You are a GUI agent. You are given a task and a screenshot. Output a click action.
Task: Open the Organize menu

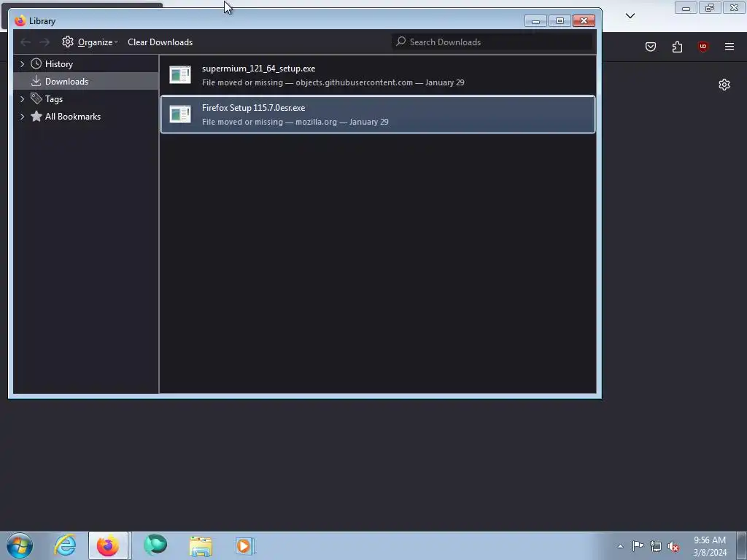[x=90, y=42]
